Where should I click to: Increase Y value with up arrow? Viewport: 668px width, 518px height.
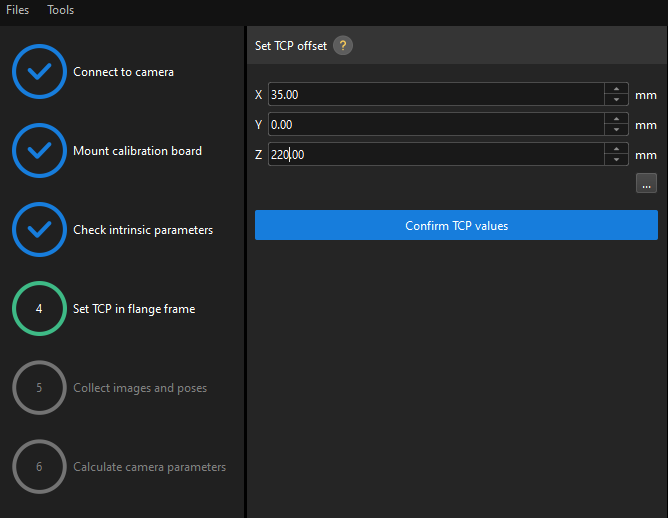(616, 119)
